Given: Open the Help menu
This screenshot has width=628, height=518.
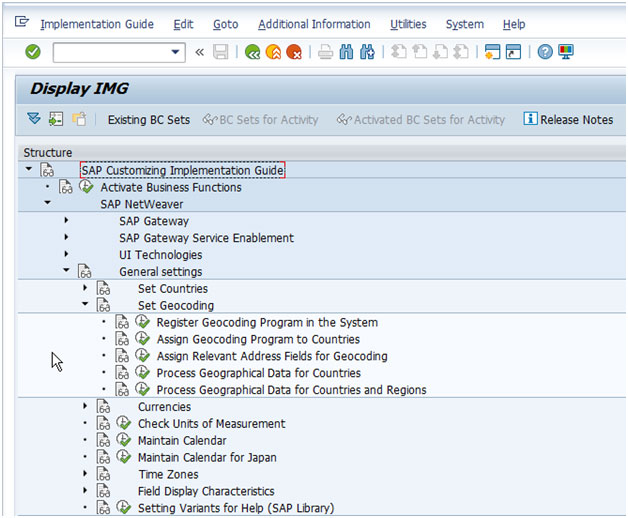Looking at the screenshot, I should (x=514, y=24).
